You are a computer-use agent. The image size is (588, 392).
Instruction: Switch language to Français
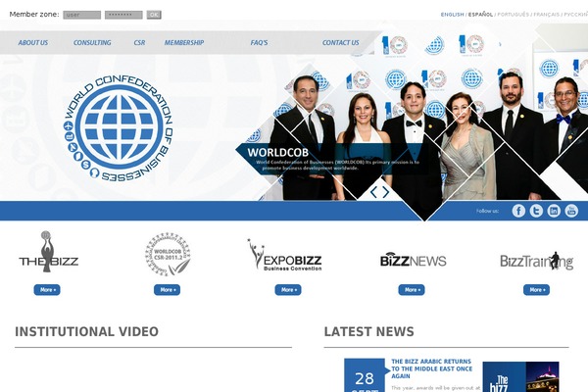point(547,15)
